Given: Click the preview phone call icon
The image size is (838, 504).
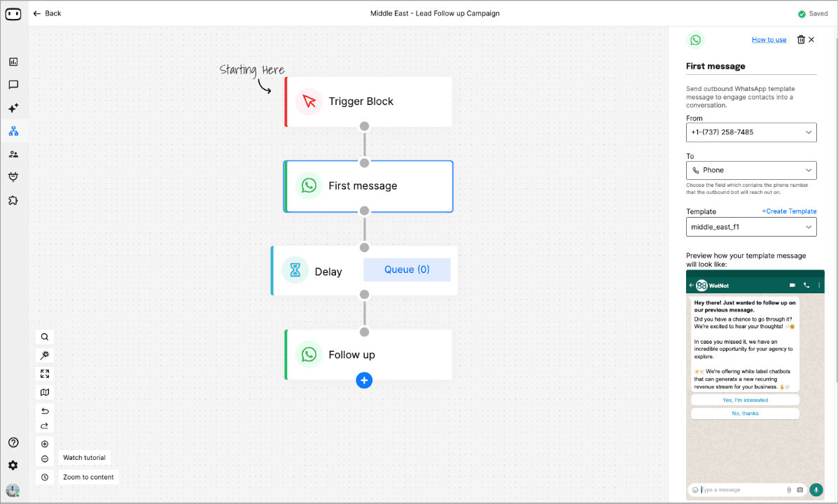Looking at the screenshot, I should [x=806, y=286].
